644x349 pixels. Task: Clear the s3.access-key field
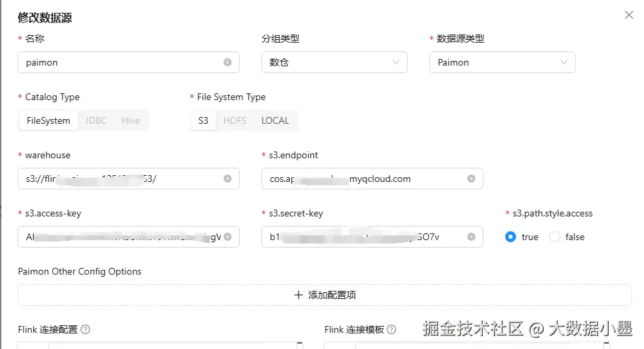pos(228,237)
